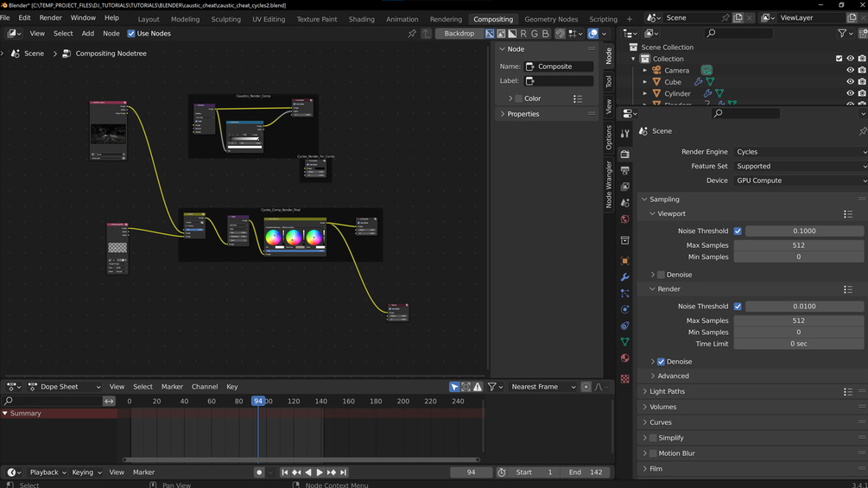Pin the node tree with pin icon
The height and width of the screenshot is (488, 868).
pyautogui.click(x=412, y=34)
